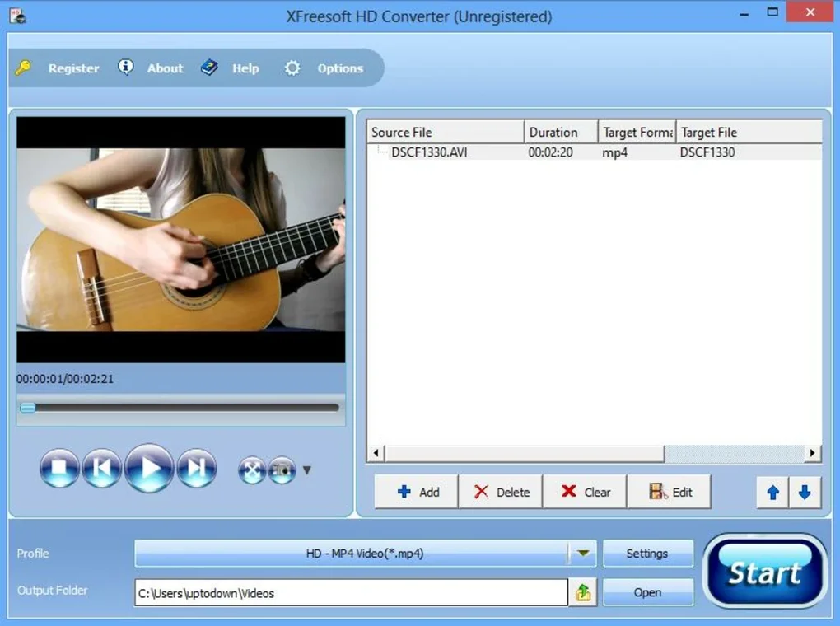The width and height of the screenshot is (840, 626).
Task: Add a new video file
Action: [x=416, y=491]
